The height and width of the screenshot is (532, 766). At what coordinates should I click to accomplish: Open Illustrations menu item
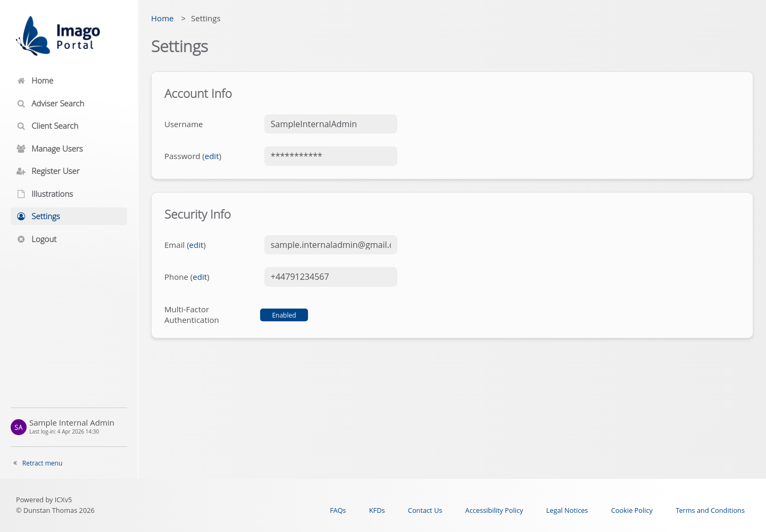(69, 194)
